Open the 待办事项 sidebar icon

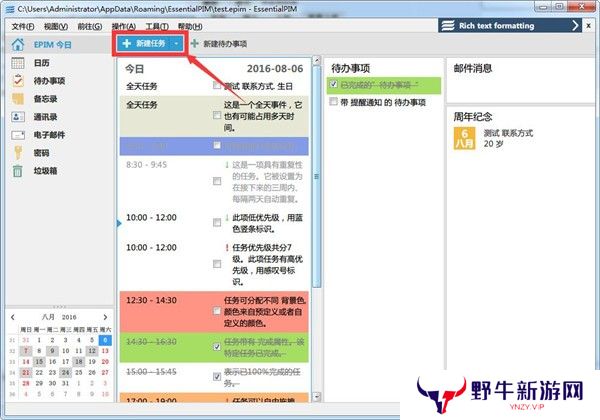(x=18, y=81)
